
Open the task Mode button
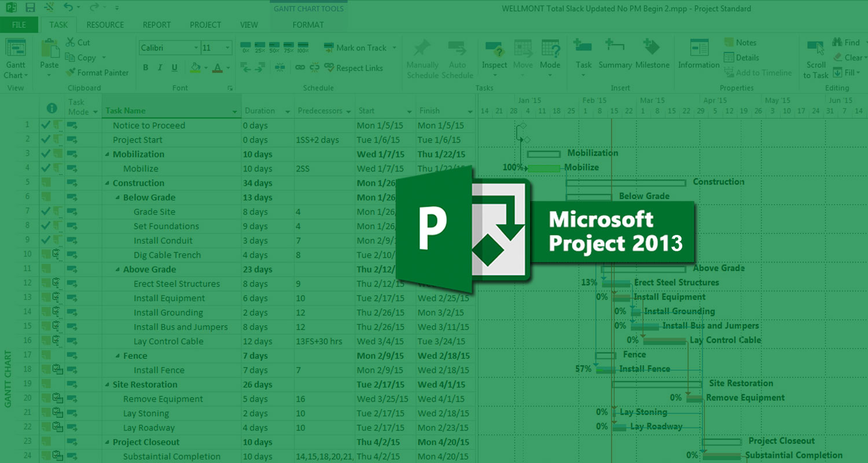click(x=550, y=59)
